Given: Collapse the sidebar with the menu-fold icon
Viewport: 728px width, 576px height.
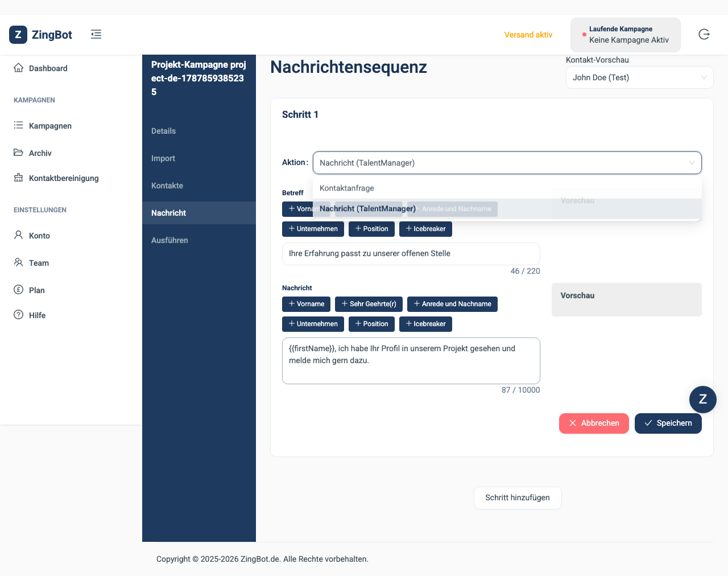Looking at the screenshot, I should [96, 34].
